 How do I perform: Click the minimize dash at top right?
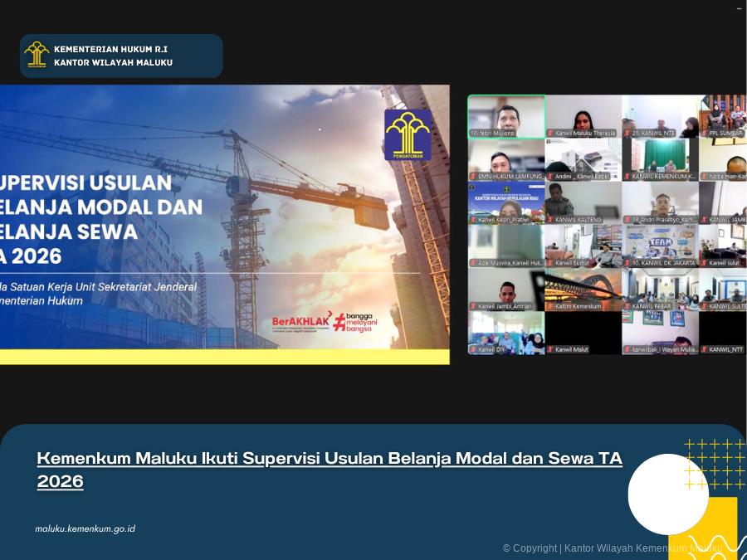coord(739,9)
